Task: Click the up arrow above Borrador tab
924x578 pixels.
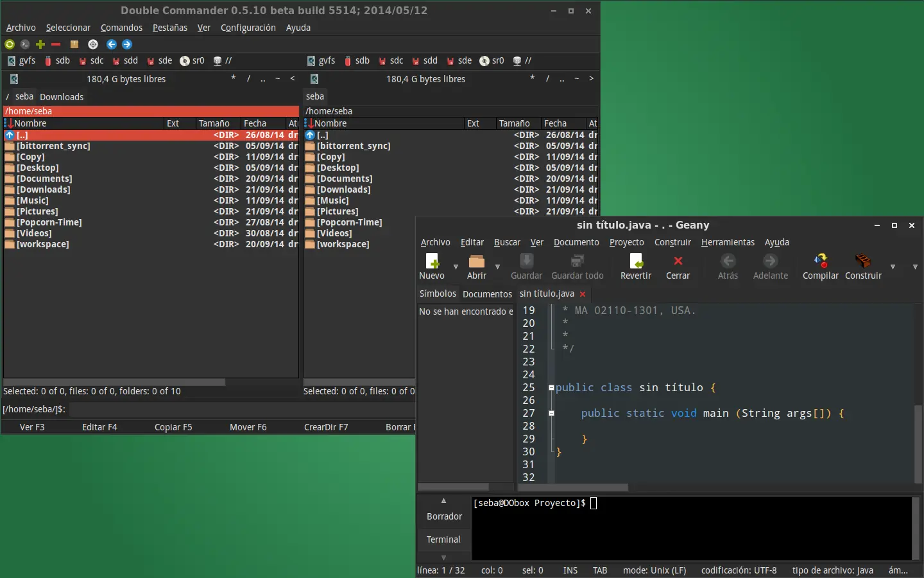Action: [443, 500]
